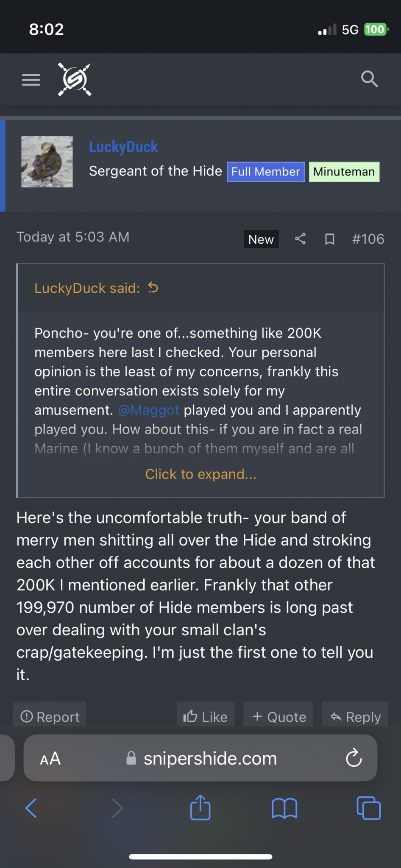Bookmark this post
This screenshot has width=401, height=868.
pos(329,239)
